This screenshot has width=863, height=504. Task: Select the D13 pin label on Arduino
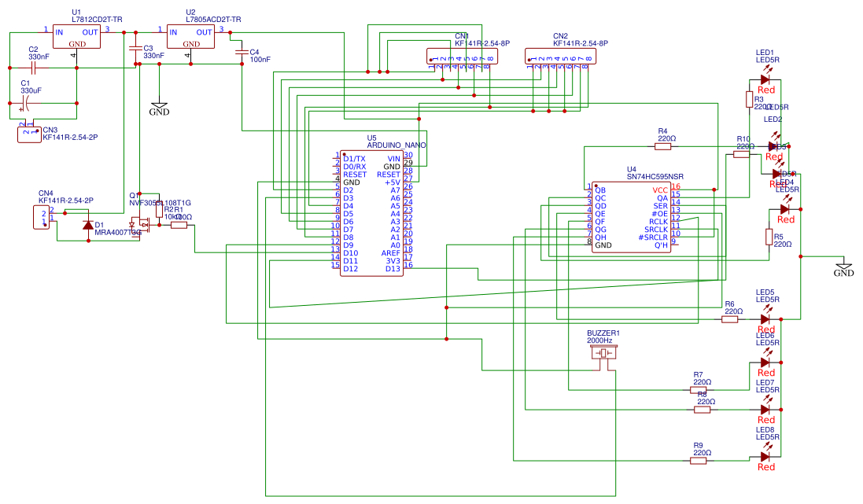tap(393, 269)
